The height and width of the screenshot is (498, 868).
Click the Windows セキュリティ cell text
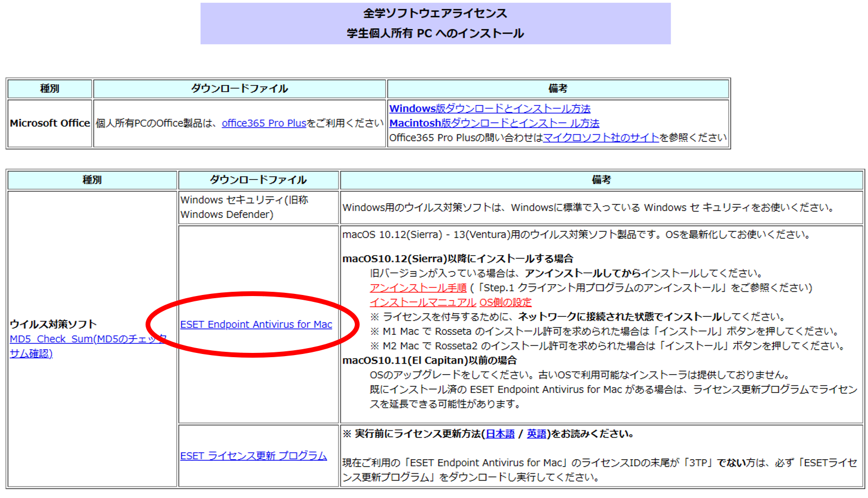point(244,207)
